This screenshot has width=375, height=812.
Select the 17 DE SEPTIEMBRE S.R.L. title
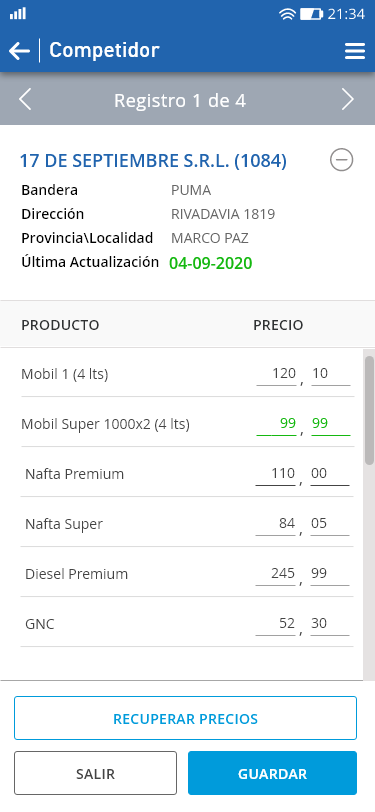[x=153, y=161]
